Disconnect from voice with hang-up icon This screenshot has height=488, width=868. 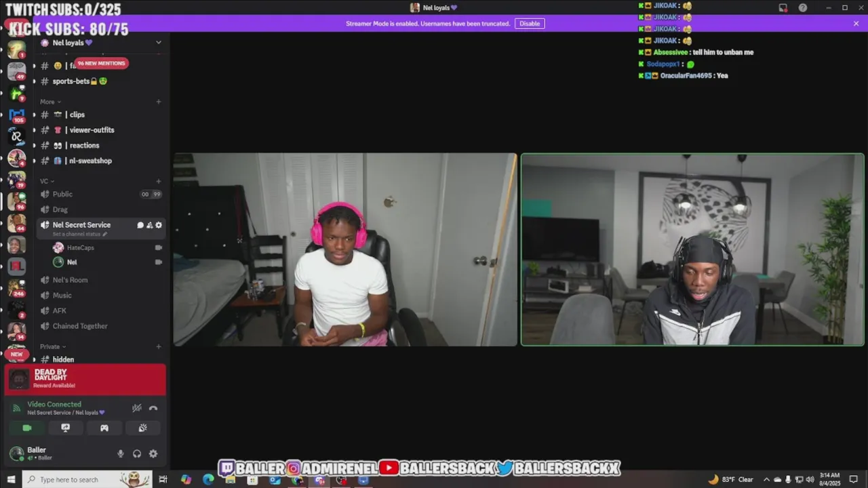153,408
